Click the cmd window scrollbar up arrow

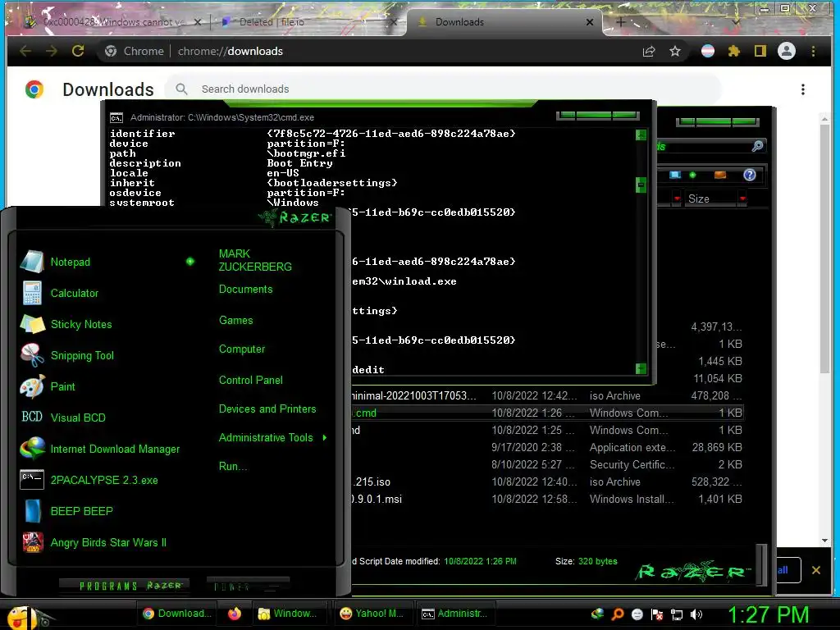pos(641,135)
